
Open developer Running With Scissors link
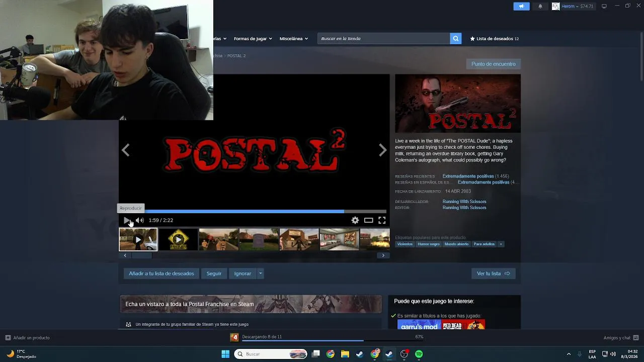point(464,202)
